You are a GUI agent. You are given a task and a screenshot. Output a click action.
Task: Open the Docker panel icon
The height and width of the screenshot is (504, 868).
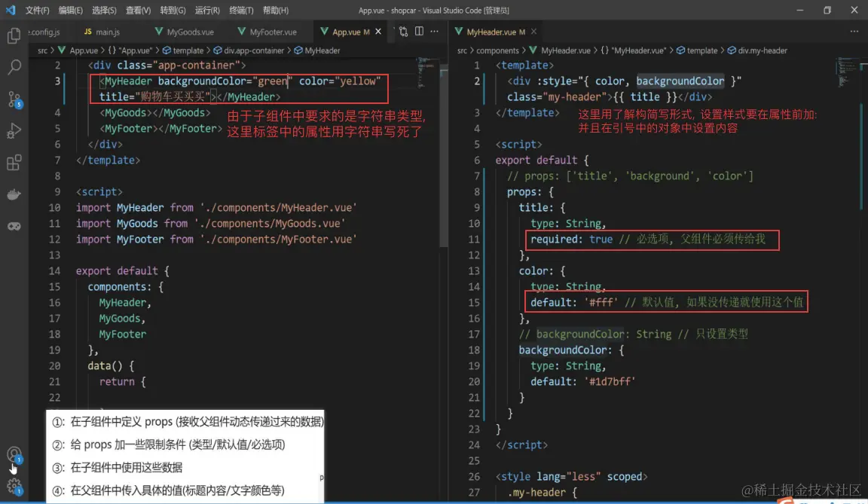(x=14, y=194)
